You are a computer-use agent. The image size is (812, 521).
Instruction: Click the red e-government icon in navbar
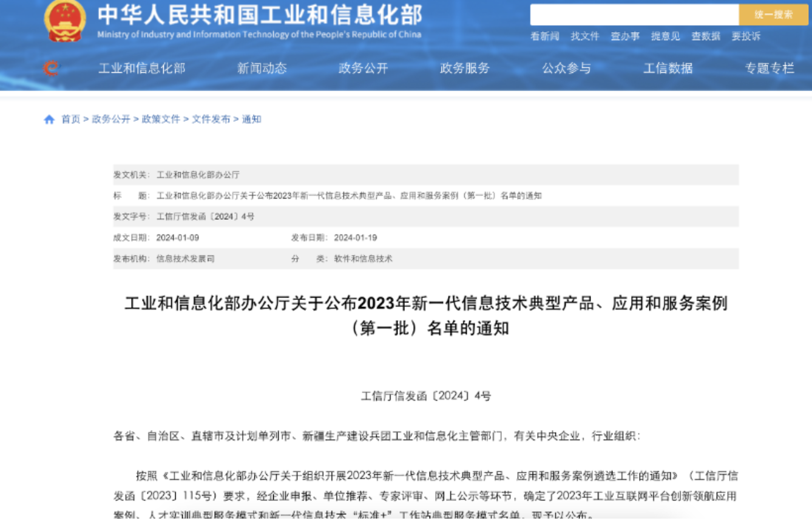pyautogui.click(x=52, y=68)
